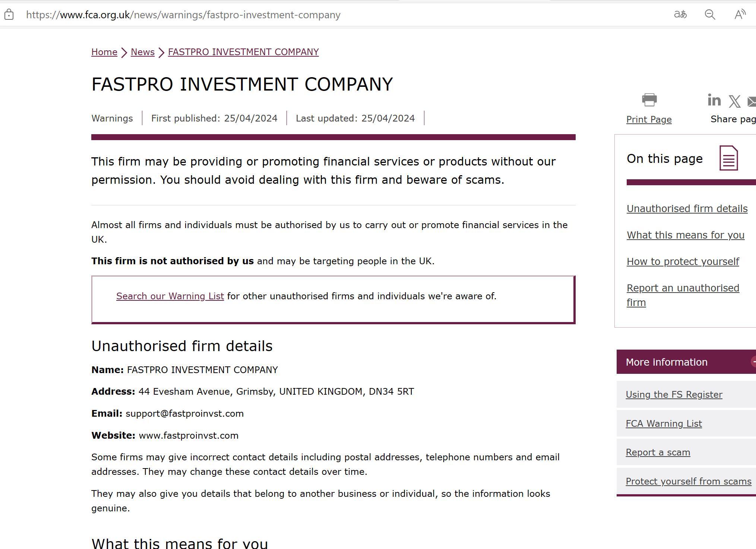This screenshot has width=756, height=549.
Task: Click the site lock icon in address bar
Action: [9, 15]
